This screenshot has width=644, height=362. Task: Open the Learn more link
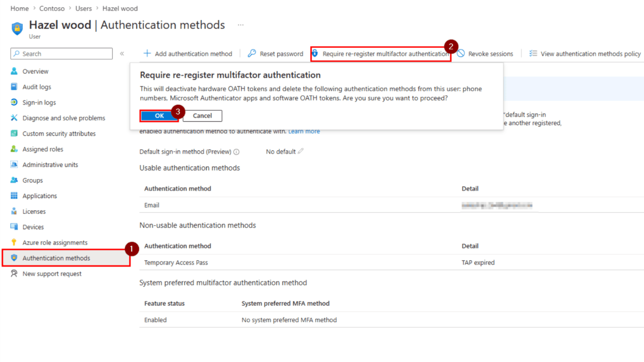tap(304, 131)
